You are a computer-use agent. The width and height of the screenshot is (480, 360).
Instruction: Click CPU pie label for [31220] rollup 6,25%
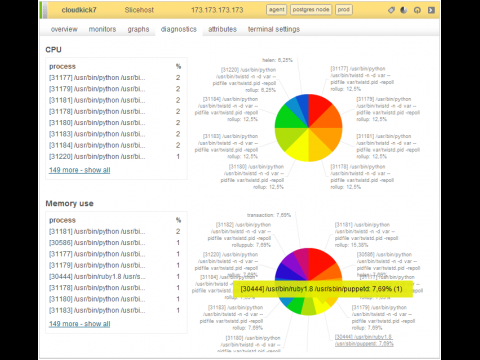point(244,80)
